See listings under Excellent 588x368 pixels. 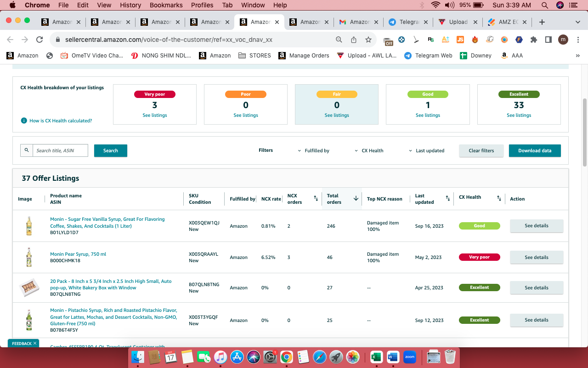point(519,115)
